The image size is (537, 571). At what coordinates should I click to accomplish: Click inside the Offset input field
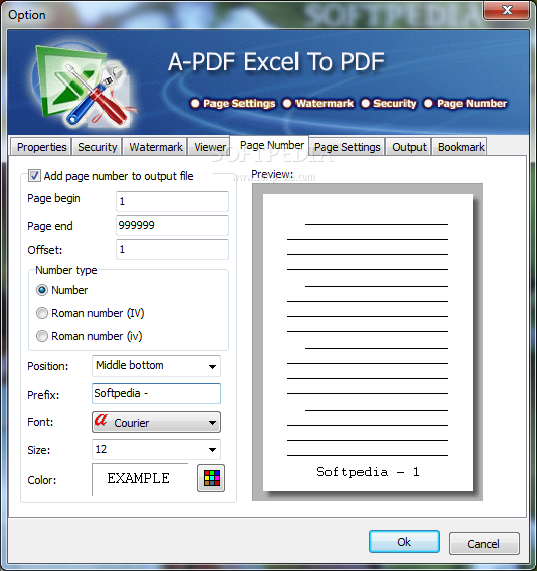pyautogui.click(x=172, y=249)
